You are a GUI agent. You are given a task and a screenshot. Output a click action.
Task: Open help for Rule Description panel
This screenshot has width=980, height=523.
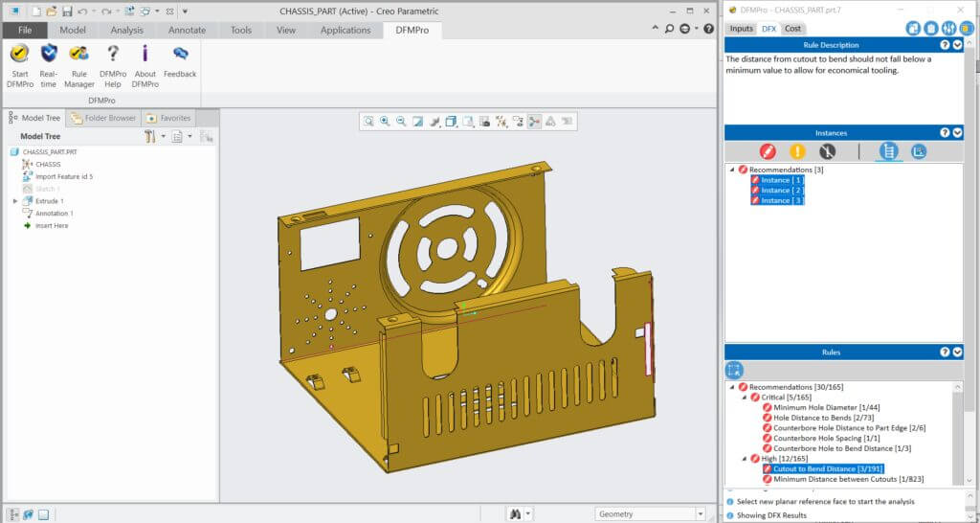pos(945,45)
